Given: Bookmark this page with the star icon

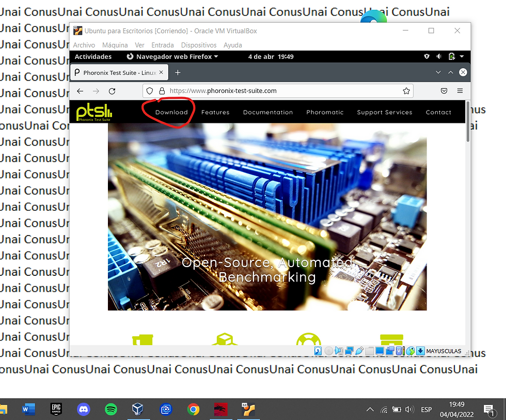Looking at the screenshot, I should click(x=406, y=91).
